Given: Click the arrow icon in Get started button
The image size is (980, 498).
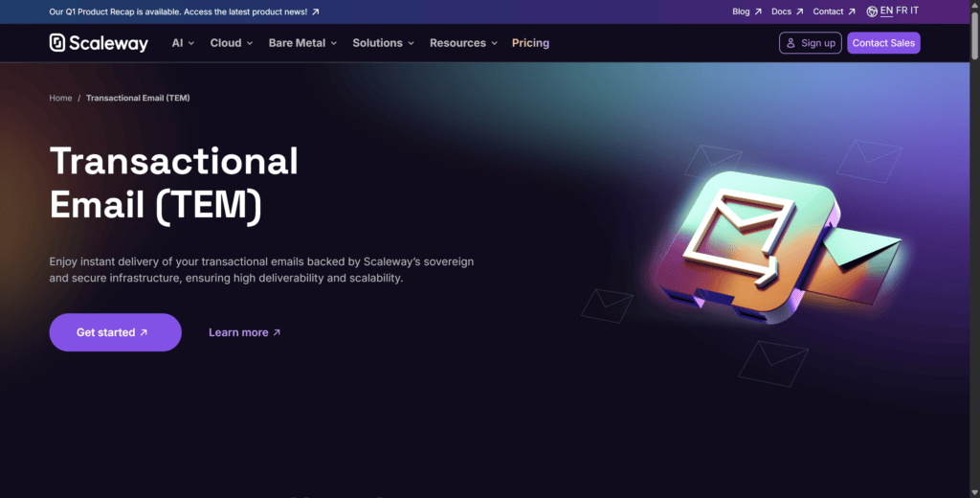Looking at the screenshot, I should pyautogui.click(x=144, y=332).
